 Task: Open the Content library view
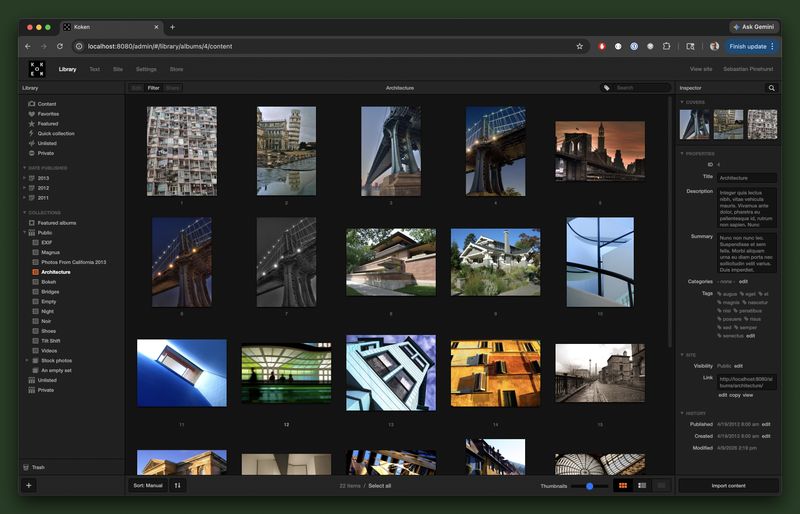[x=46, y=104]
